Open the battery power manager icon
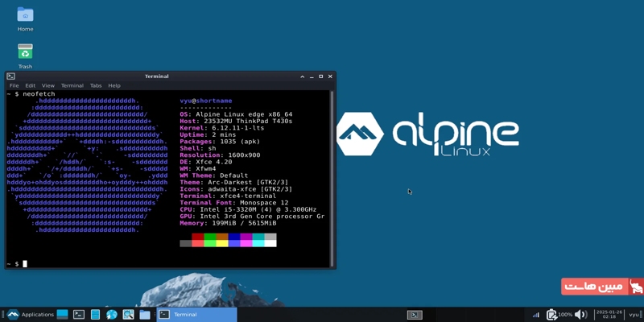The width and height of the screenshot is (644, 322). point(551,315)
